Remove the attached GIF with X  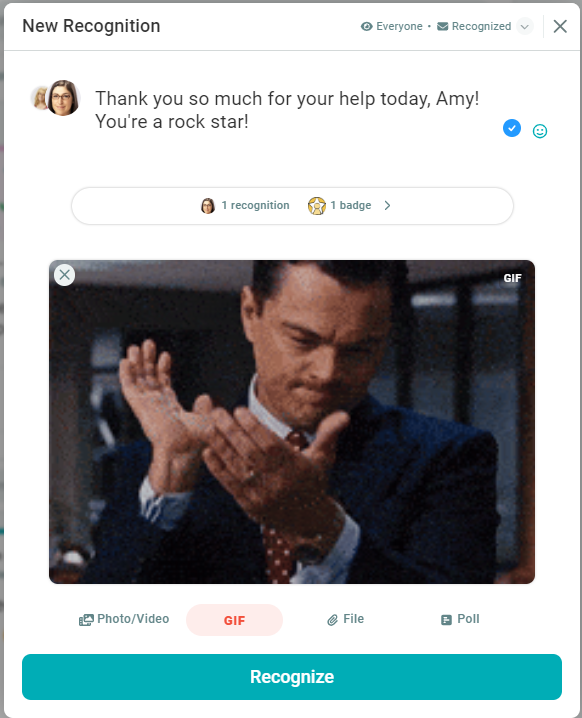tap(65, 275)
